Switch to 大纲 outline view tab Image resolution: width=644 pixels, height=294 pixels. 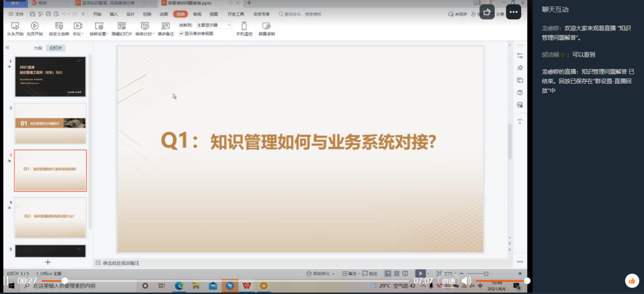point(38,48)
